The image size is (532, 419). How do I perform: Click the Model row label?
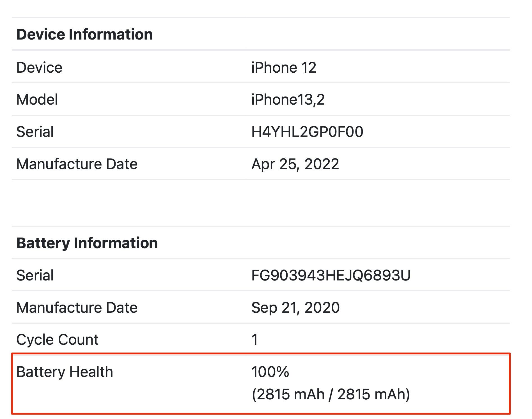[x=37, y=100]
